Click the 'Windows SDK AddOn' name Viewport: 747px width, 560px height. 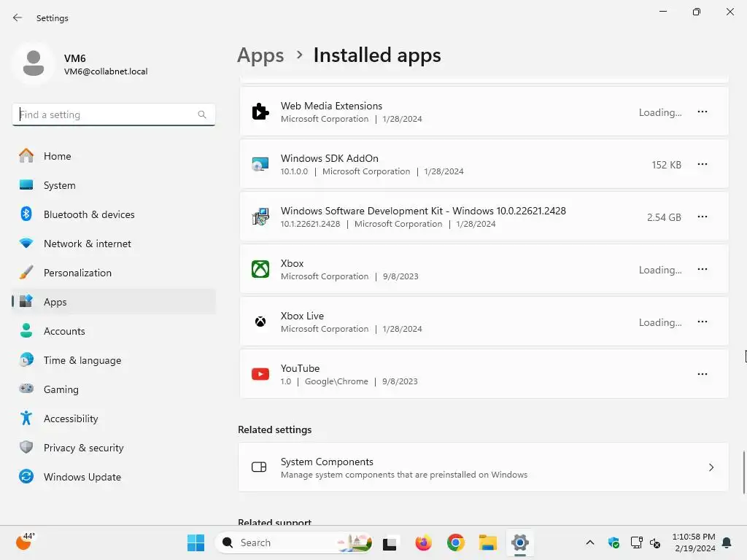329,158
